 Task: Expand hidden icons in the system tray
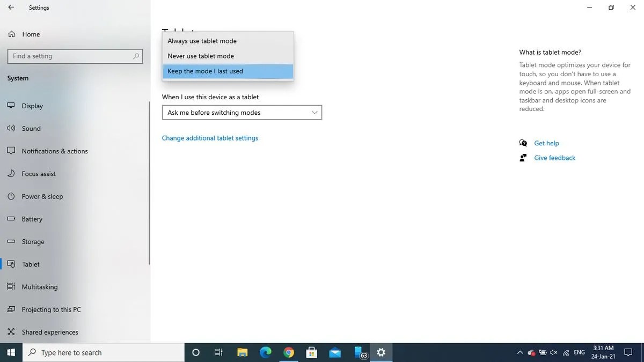(x=519, y=352)
